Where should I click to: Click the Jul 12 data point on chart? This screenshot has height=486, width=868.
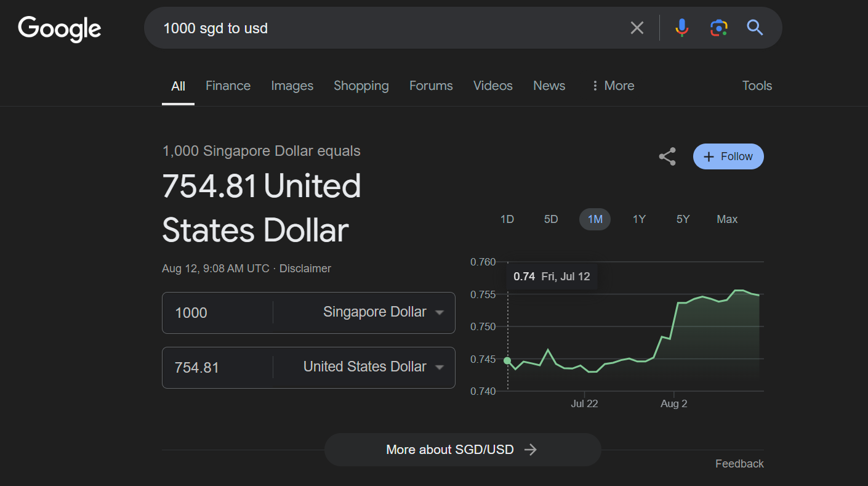pyautogui.click(x=507, y=361)
